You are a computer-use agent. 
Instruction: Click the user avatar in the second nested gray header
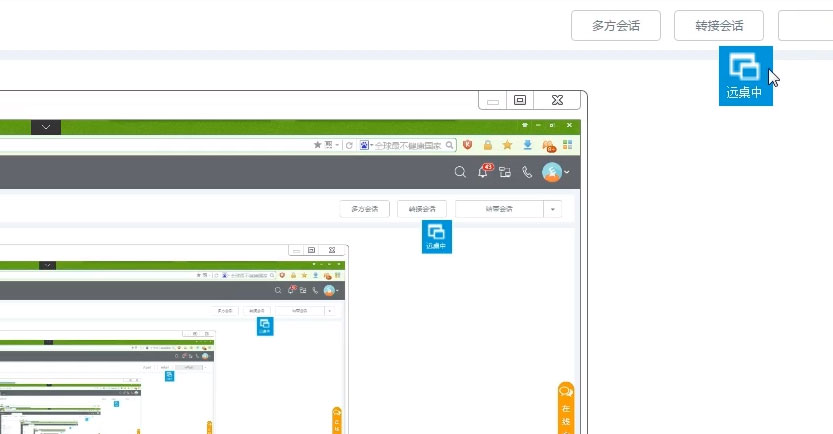coord(329,290)
